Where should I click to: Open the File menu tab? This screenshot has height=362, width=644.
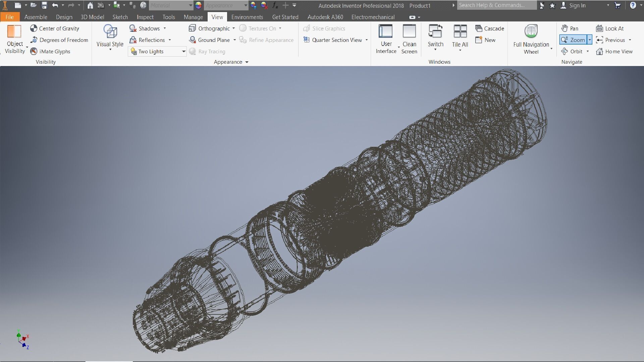pyautogui.click(x=10, y=17)
